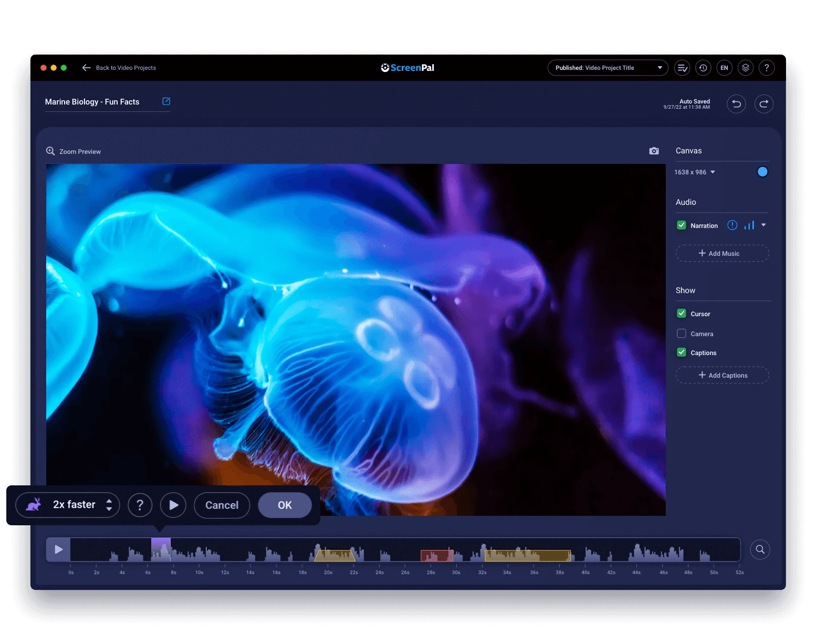Image resolution: width=817 pixels, height=644 pixels.
Task: Expand the Narration options dropdown arrow
Action: pyautogui.click(x=763, y=225)
